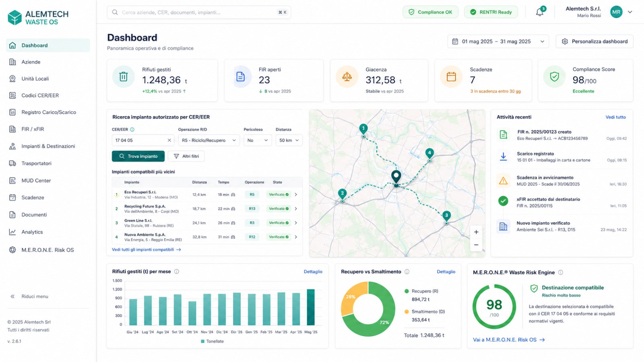The image size is (644, 362).
Task: Expand the user account menu chevron
Action: click(x=630, y=12)
